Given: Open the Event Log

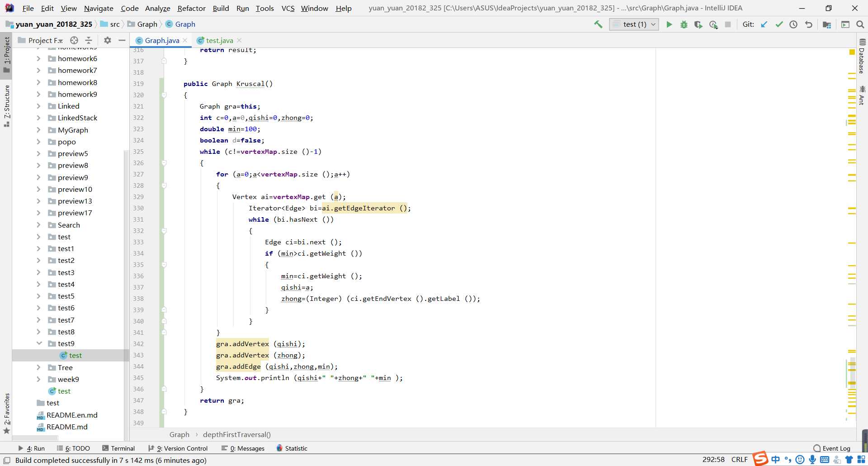Looking at the screenshot, I should pos(832,448).
